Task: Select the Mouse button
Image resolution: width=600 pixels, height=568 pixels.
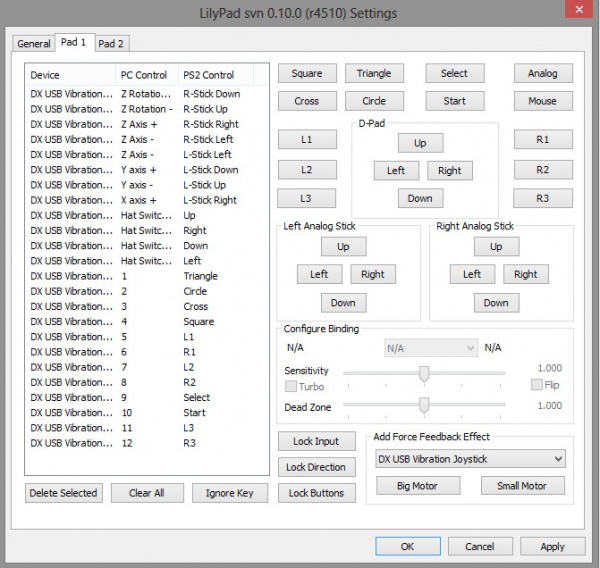Action: point(543,101)
